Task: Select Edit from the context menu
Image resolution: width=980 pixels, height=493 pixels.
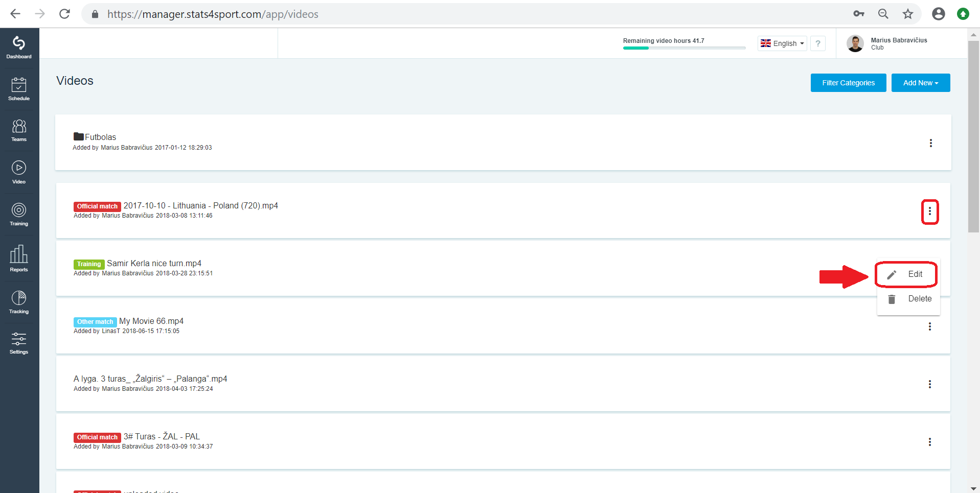Action: (x=906, y=274)
